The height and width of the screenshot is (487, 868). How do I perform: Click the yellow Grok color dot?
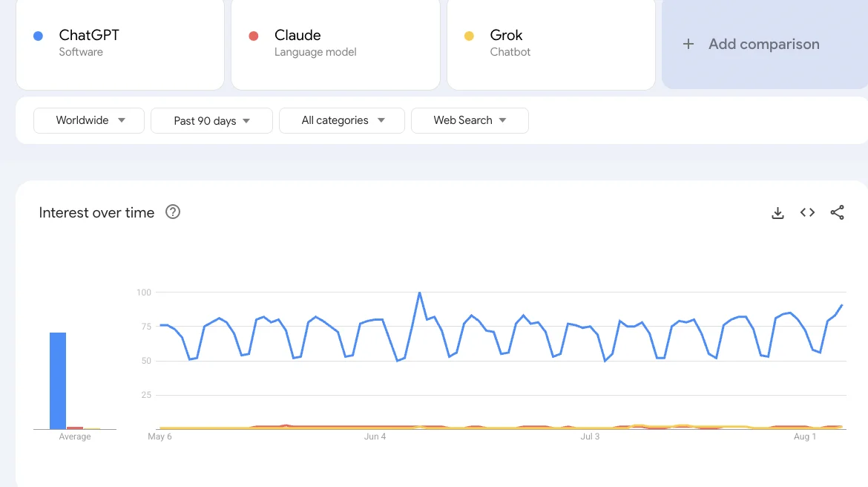coord(469,36)
